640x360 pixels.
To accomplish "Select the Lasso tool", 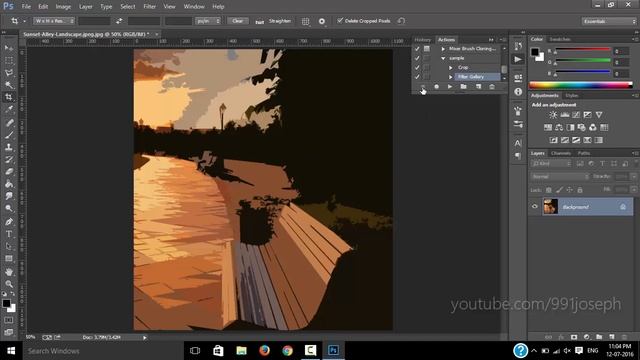I will point(9,73).
